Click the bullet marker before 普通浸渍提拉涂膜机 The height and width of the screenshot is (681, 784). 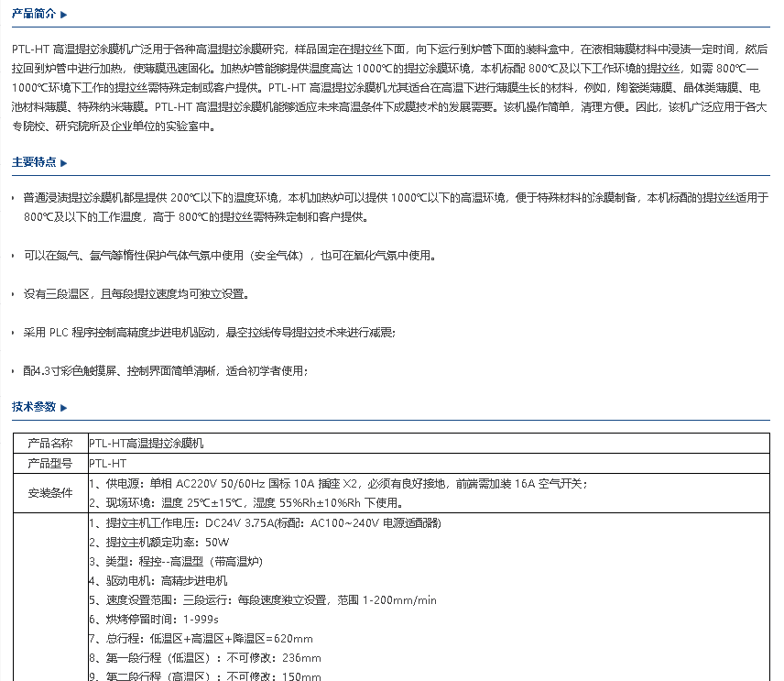pyautogui.click(x=13, y=198)
